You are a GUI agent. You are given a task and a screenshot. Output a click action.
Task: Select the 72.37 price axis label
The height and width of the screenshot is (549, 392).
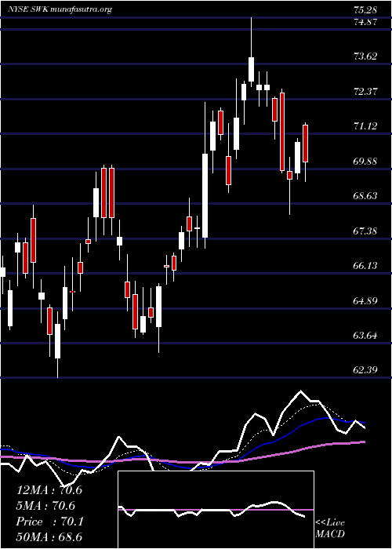click(366, 92)
